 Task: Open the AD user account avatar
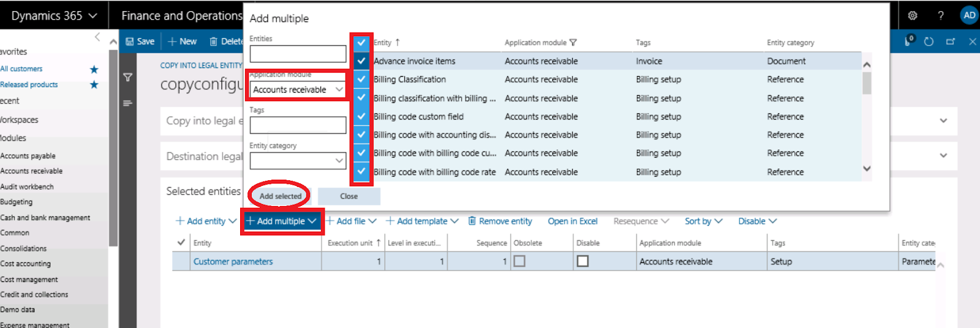(x=969, y=15)
